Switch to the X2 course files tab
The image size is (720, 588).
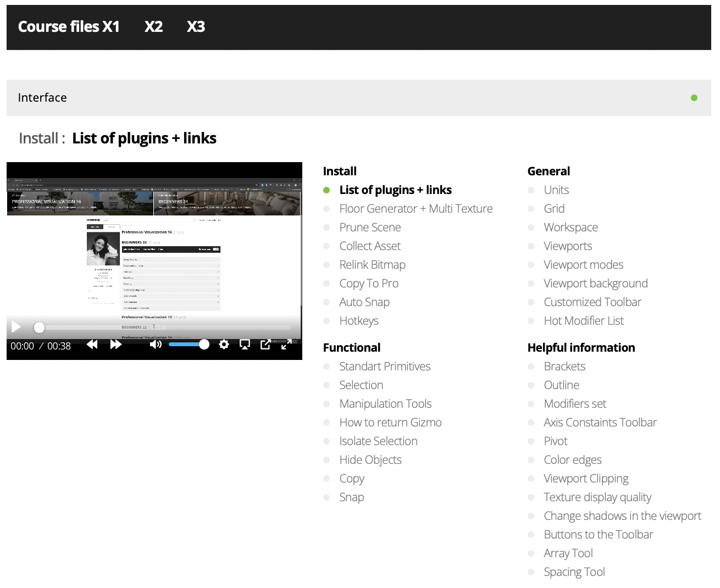tap(153, 26)
